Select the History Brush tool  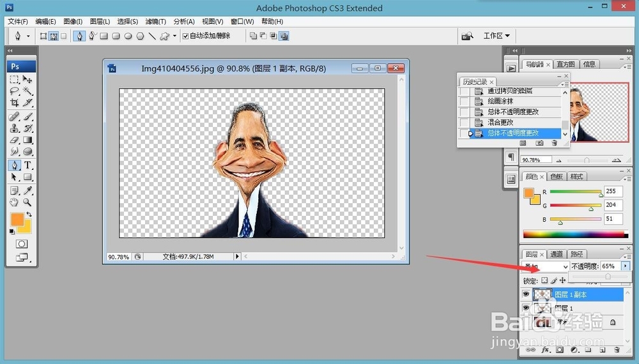point(27,128)
